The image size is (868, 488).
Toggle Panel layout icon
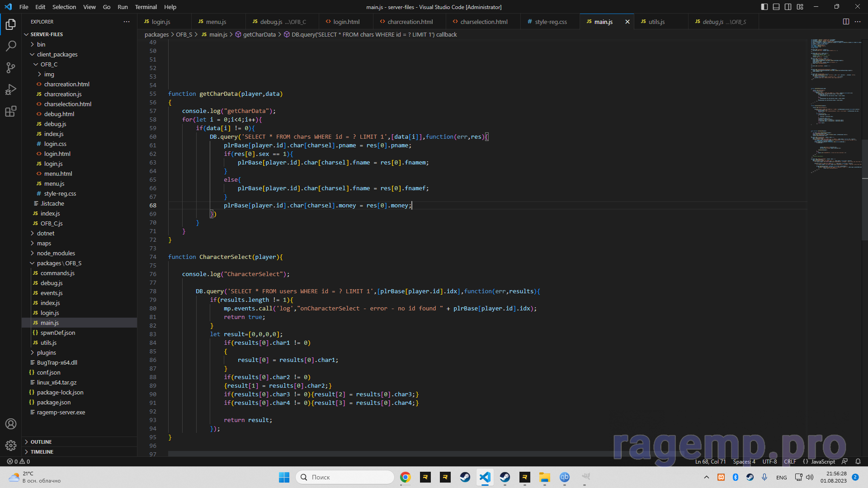tap(776, 7)
